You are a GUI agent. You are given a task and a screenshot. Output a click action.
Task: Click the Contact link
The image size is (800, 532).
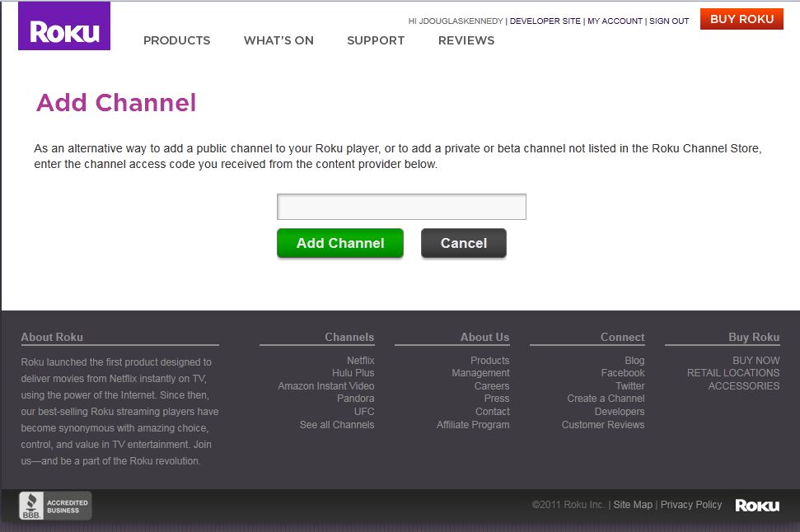pyautogui.click(x=493, y=412)
